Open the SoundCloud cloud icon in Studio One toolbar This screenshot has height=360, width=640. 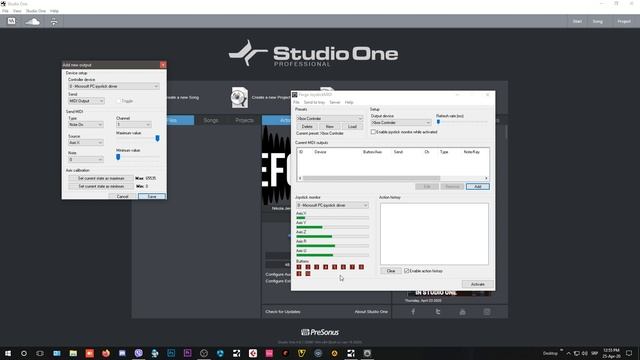click(x=32, y=21)
